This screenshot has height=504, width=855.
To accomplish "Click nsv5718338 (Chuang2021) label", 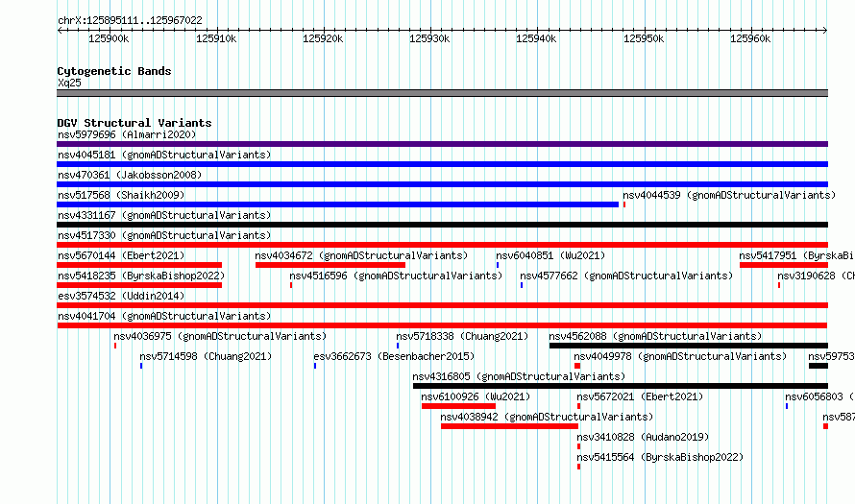I will coord(462,336).
